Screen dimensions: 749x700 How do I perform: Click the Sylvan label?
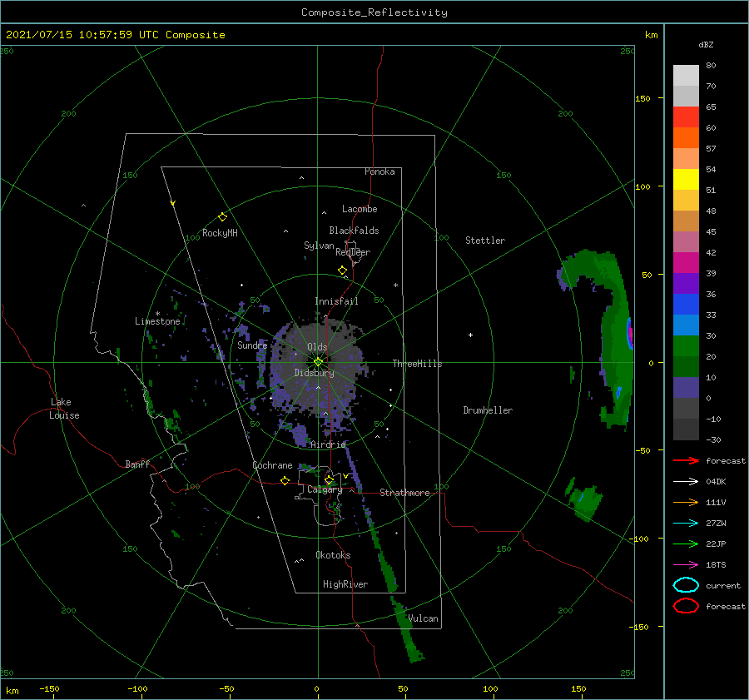tap(319, 246)
